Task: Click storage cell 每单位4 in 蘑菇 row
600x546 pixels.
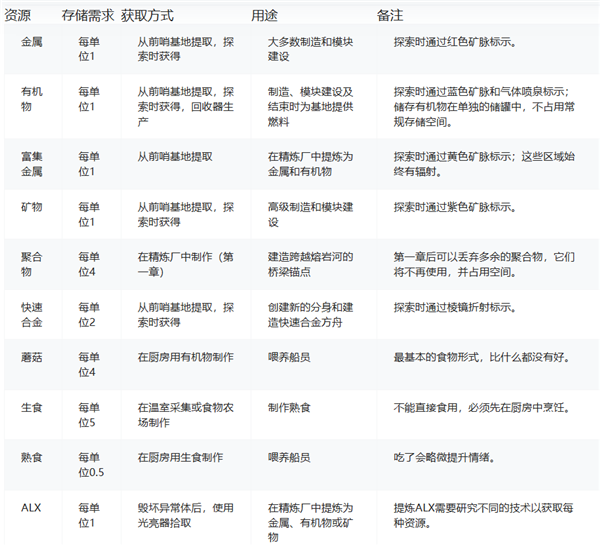Action: [89, 365]
